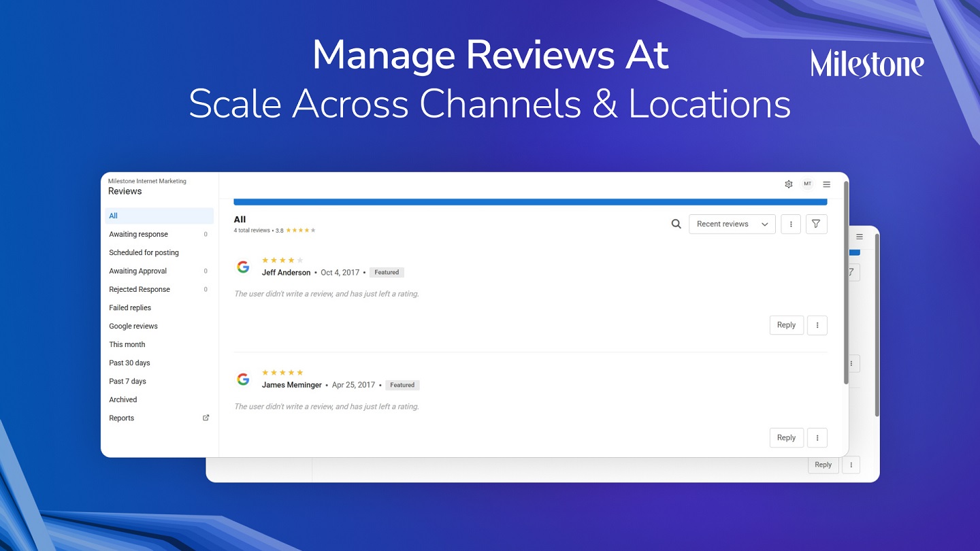Reply to James Meminger's review
Screen dimensions: 980x551
[787, 438]
